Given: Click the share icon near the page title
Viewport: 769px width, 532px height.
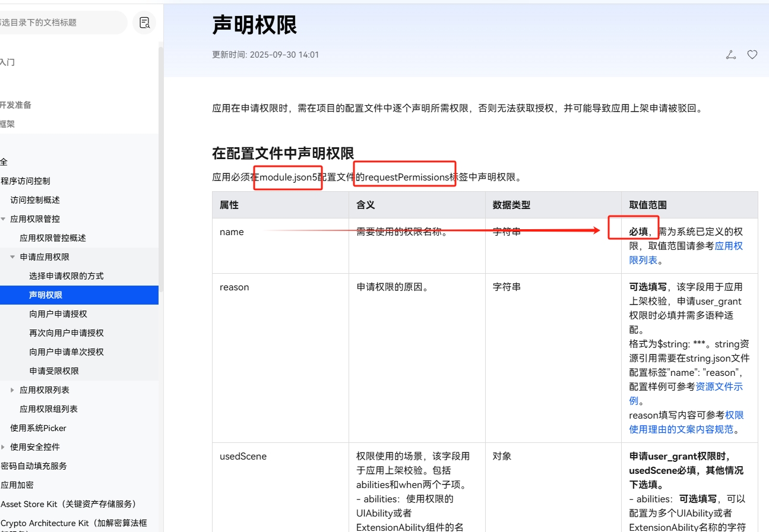Looking at the screenshot, I should click(730, 54).
